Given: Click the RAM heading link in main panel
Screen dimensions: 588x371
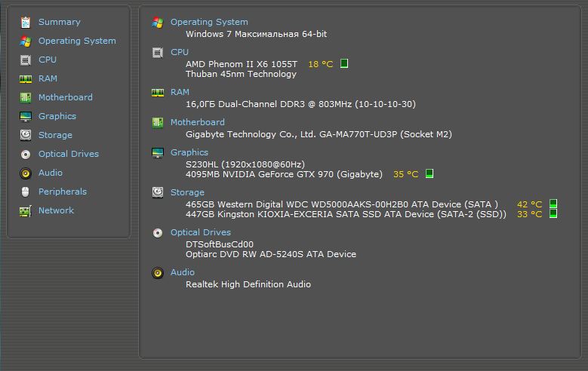Looking at the screenshot, I should pyautogui.click(x=180, y=92).
